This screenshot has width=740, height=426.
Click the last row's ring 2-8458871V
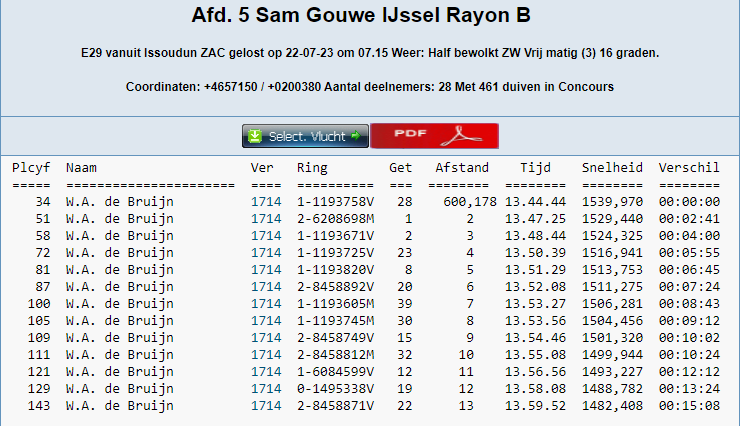pyautogui.click(x=335, y=405)
